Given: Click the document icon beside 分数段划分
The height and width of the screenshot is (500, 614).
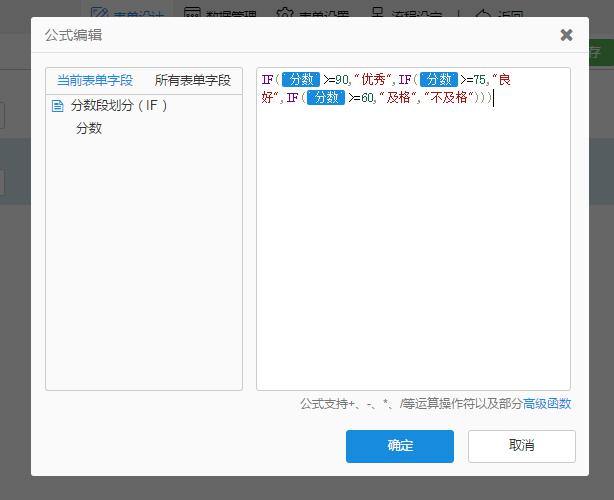Looking at the screenshot, I should click(x=58, y=106).
